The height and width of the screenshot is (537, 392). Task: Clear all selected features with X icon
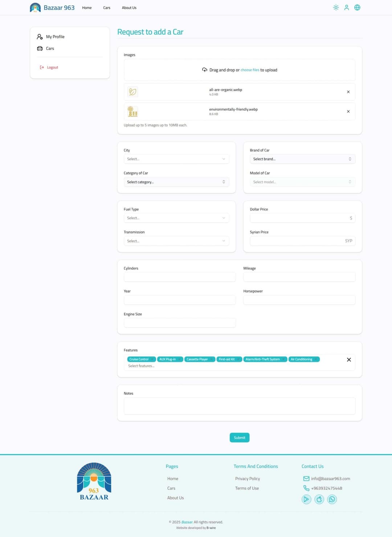click(349, 359)
